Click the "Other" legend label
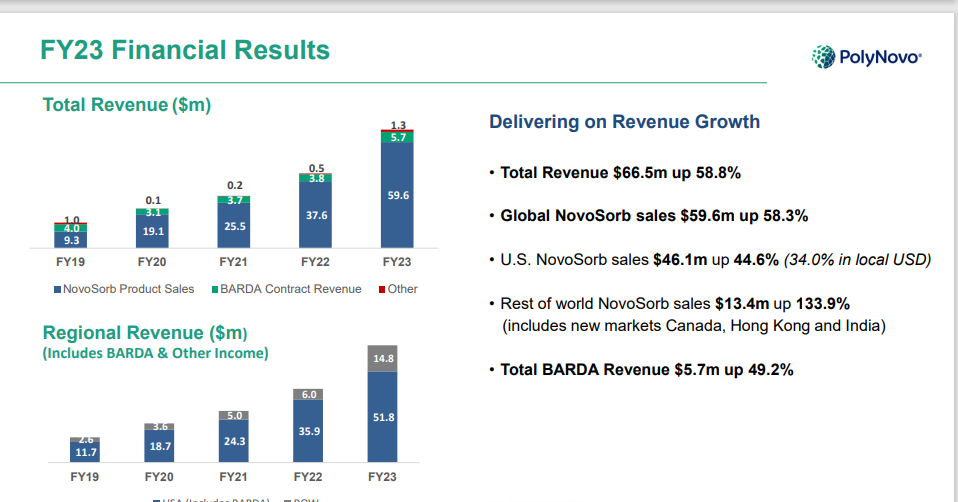The height and width of the screenshot is (502, 958). 403,289
